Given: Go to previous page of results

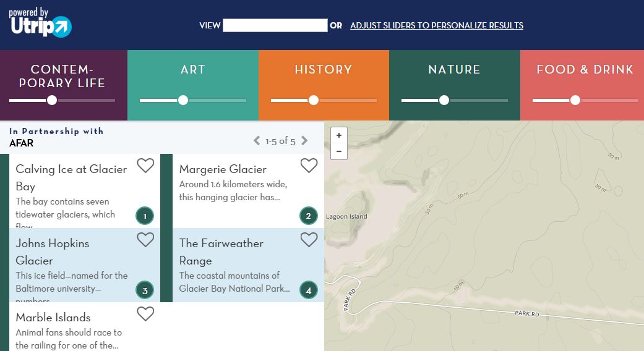Looking at the screenshot, I should point(257,141).
